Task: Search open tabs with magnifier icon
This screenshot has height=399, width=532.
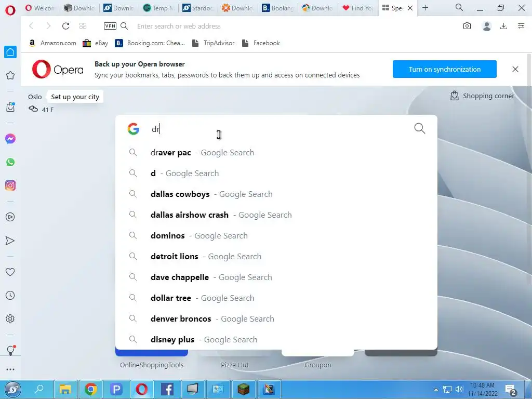Action: coord(459,7)
